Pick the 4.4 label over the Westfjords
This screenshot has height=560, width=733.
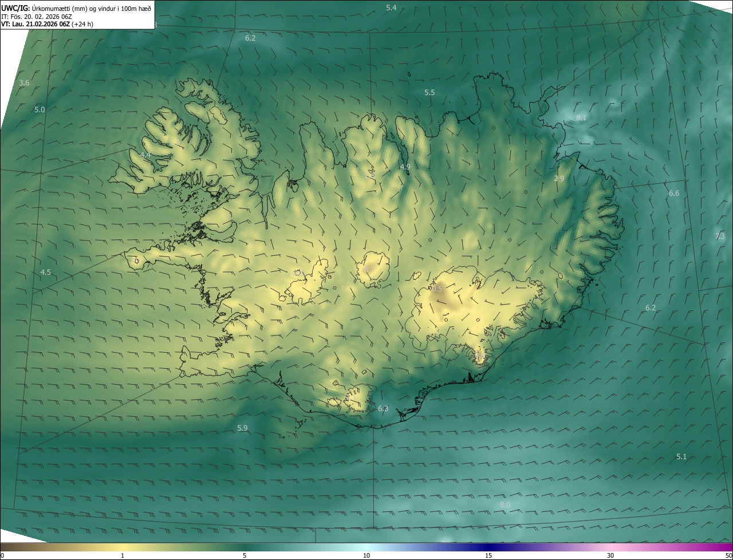145,155
